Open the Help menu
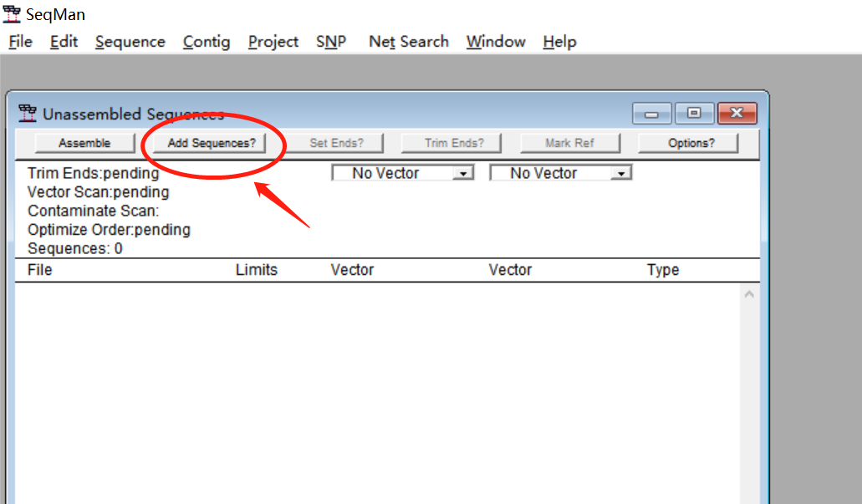The image size is (862, 504). pyautogui.click(x=559, y=42)
